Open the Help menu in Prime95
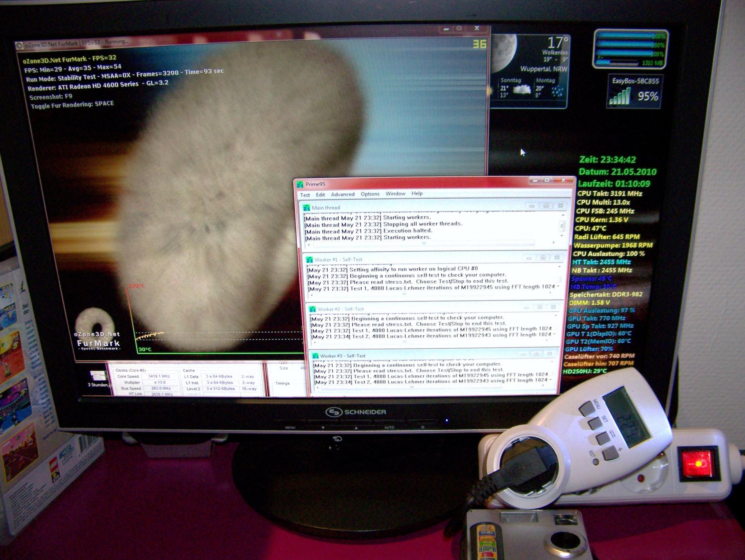 (417, 193)
